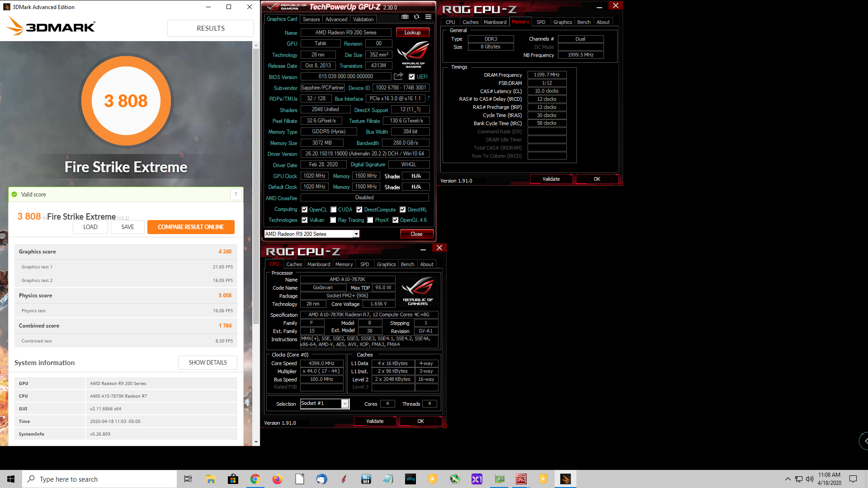
Task: Show hidden system tray icons
Action: 788,479
